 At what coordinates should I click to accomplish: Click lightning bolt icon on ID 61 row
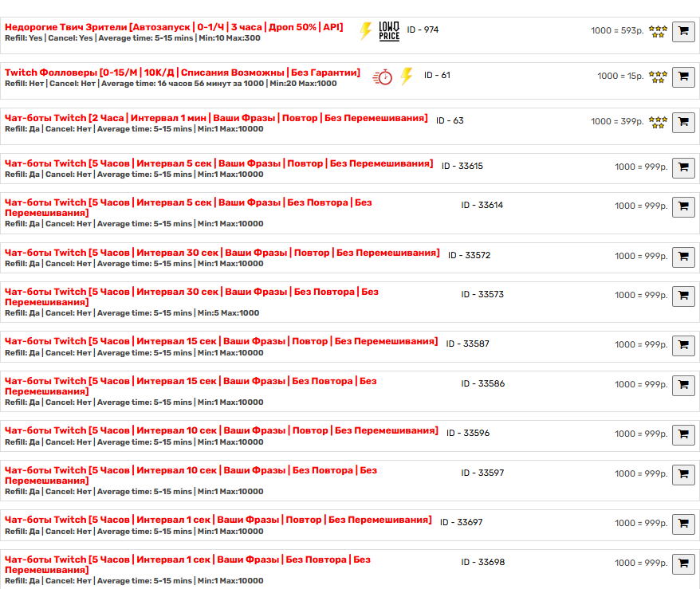tap(407, 77)
